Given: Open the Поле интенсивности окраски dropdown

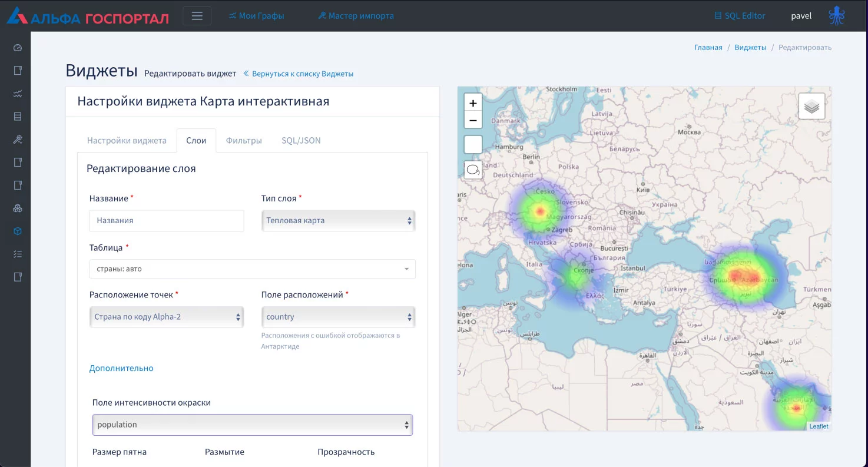Looking at the screenshot, I should click(252, 425).
